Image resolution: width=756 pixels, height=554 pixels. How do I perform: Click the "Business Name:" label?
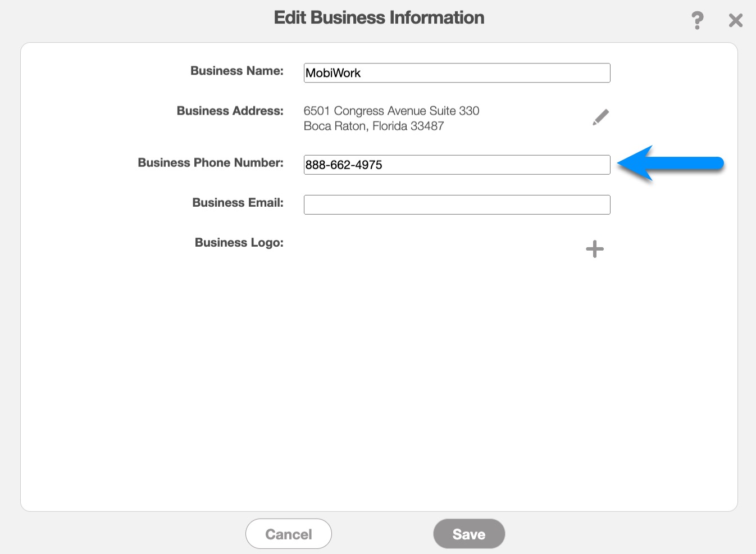click(x=236, y=71)
